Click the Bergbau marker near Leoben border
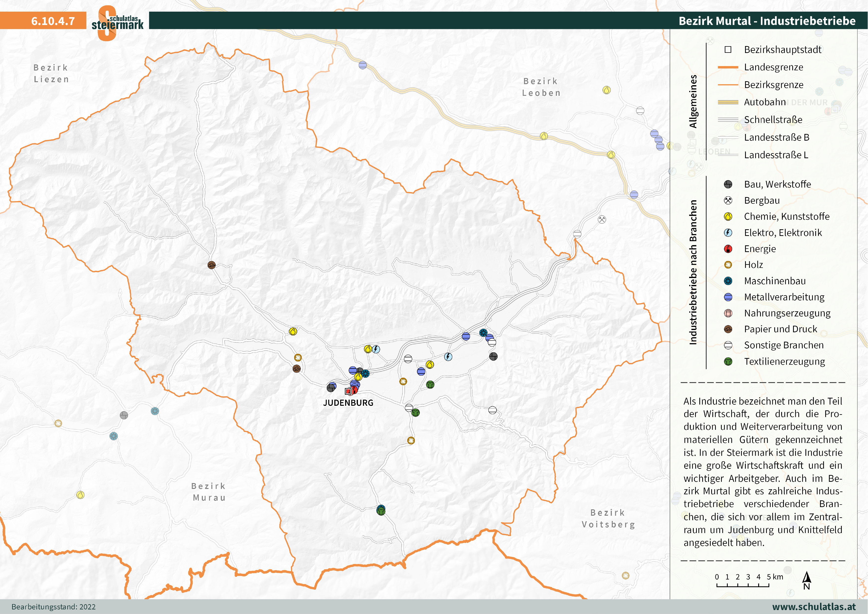Viewport: 868px width, 614px height. tap(602, 219)
